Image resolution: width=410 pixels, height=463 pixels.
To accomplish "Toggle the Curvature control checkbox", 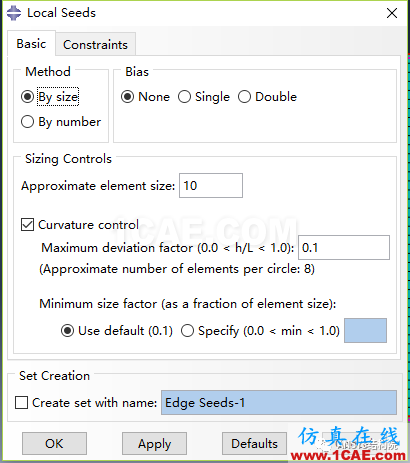I will [27, 225].
